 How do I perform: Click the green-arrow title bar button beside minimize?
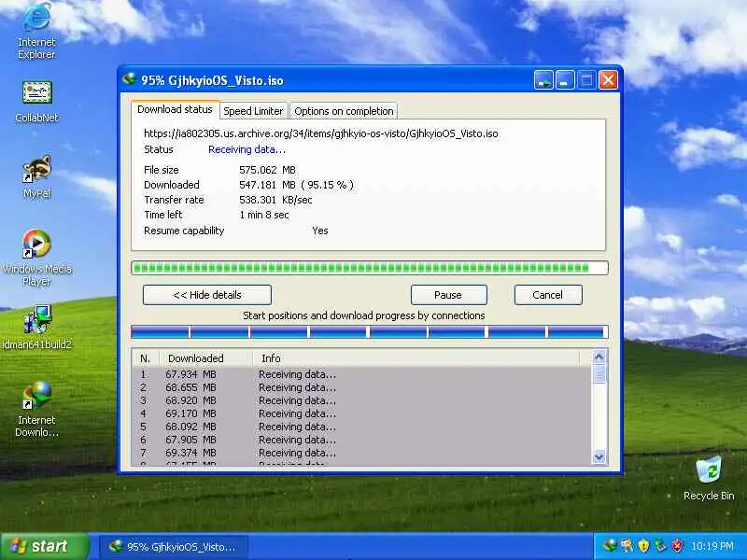(543, 80)
